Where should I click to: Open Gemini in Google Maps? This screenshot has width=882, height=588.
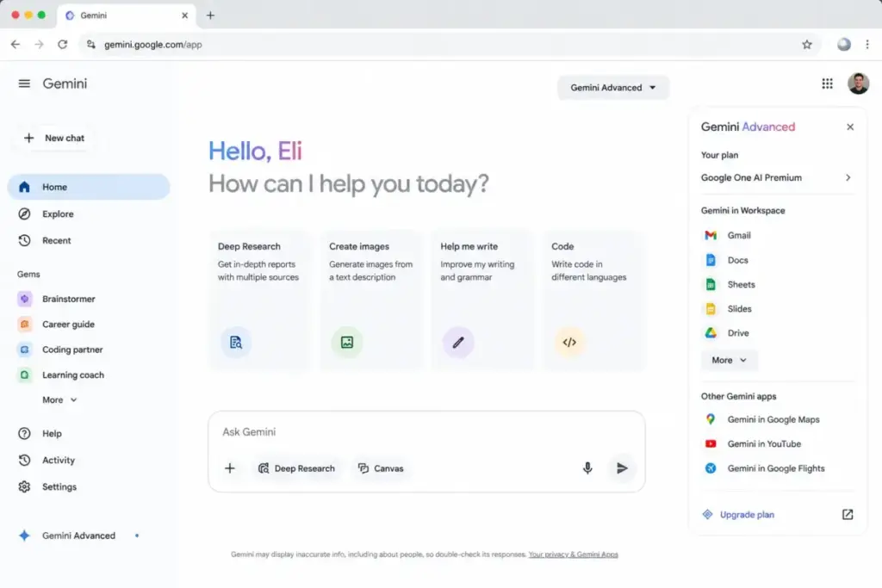pos(762,419)
